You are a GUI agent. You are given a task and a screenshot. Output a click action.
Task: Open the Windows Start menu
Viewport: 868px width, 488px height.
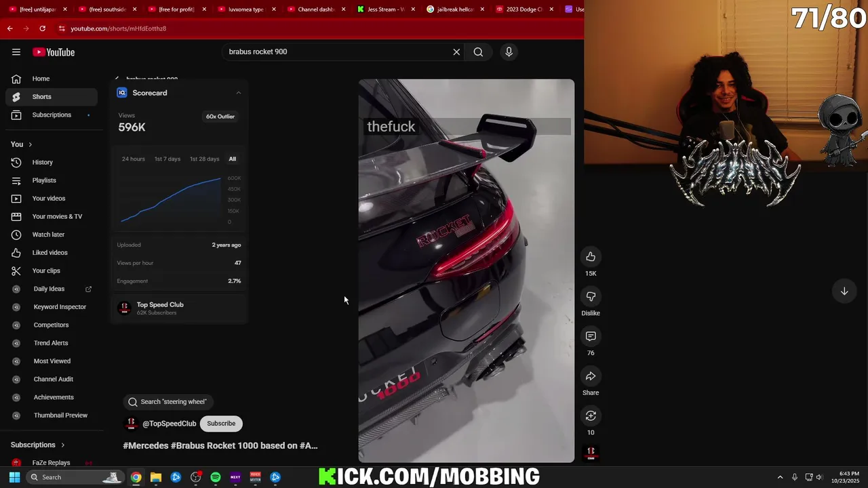pos(14,477)
